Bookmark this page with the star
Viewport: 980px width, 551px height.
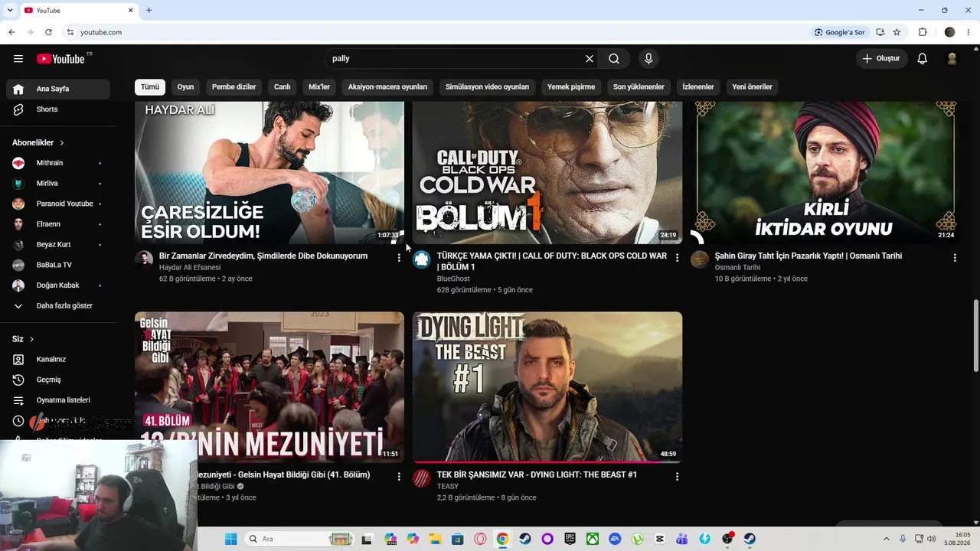click(897, 32)
